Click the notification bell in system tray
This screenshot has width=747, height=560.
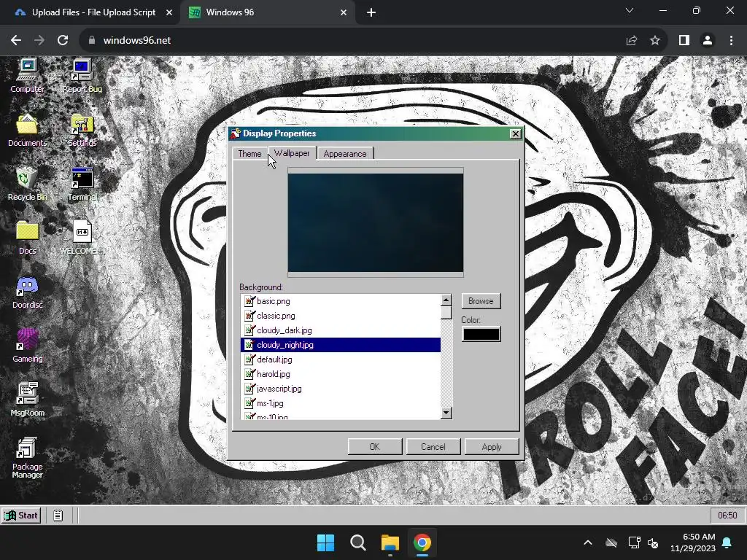coord(727,542)
